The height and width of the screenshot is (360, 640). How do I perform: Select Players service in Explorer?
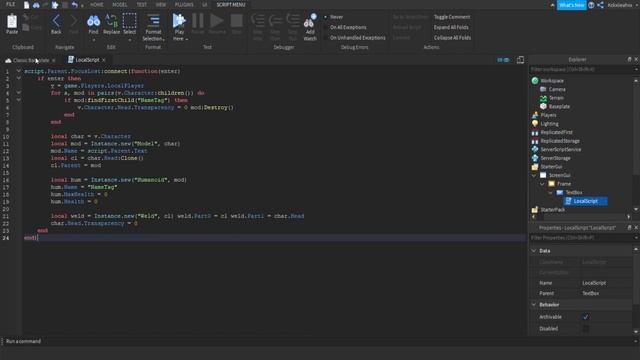[548, 115]
